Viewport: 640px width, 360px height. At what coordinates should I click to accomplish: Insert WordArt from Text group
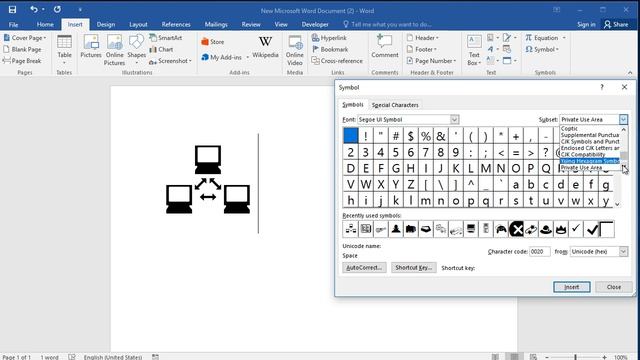click(x=491, y=49)
